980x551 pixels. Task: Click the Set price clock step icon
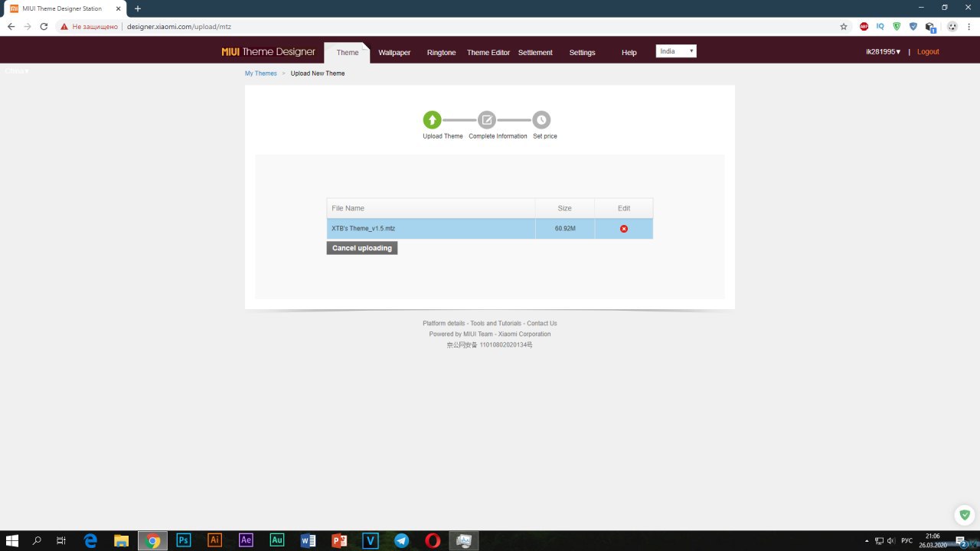[x=541, y=119]
